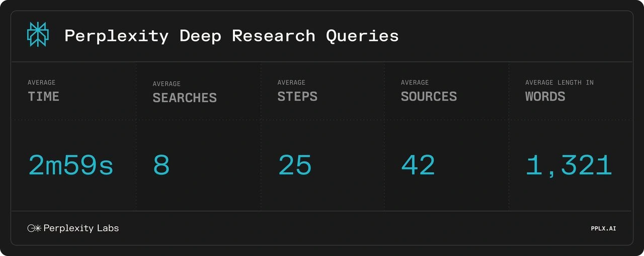644x256 pixels.
Task: Click the 'Perplexity Labs' footer text
Action: click(x=81, y=228)
